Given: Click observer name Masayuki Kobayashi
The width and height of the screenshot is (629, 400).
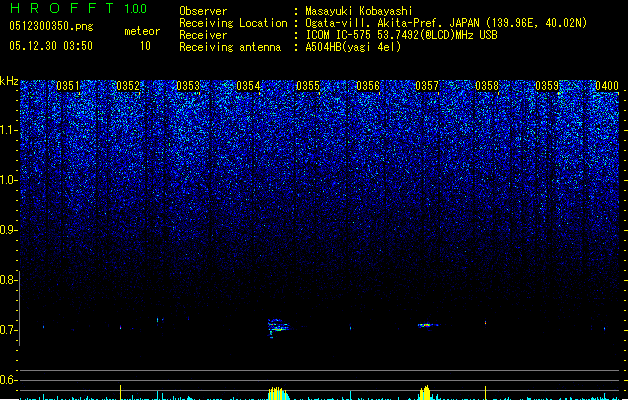Looking at the screenshot, I should [359, 11].
